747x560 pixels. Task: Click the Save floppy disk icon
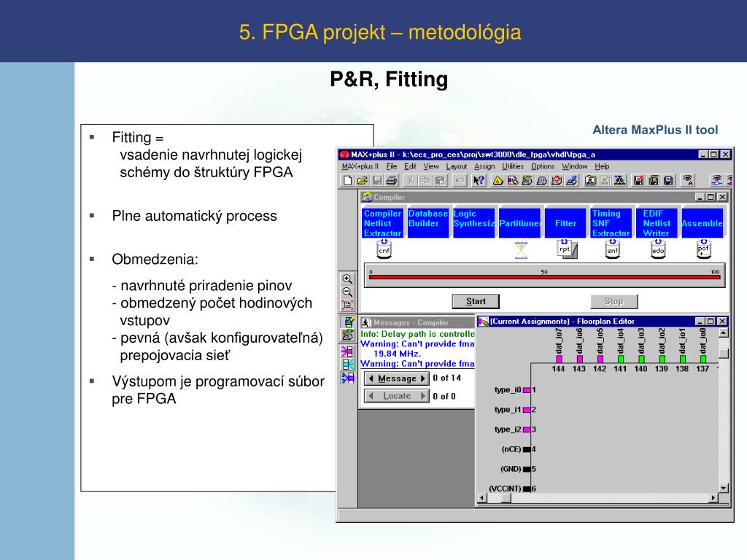[x=377, y=181]
